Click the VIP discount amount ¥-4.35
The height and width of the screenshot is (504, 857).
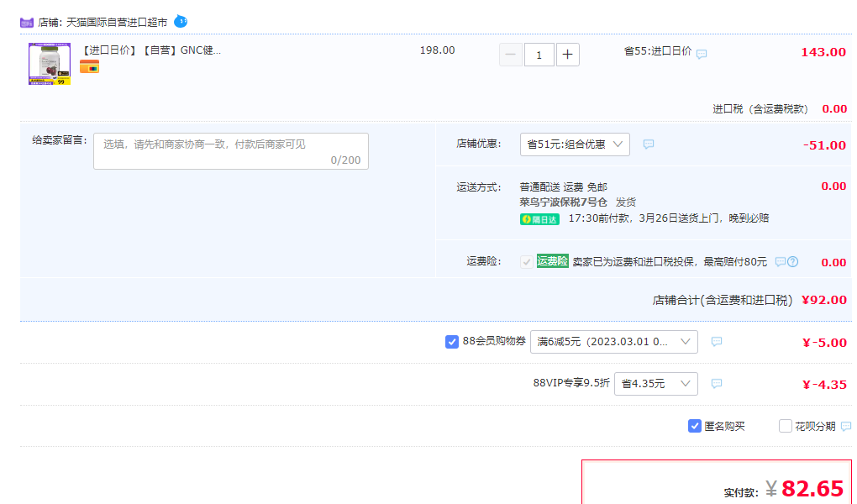[x=825, y=385]
